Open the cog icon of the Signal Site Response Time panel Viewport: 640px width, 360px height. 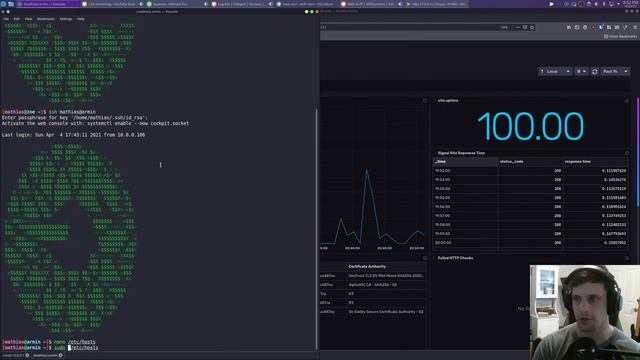click(x=627, y=153)
